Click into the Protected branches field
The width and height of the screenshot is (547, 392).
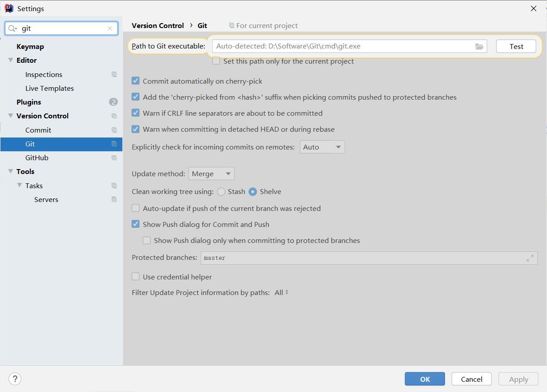pos(369,258)
